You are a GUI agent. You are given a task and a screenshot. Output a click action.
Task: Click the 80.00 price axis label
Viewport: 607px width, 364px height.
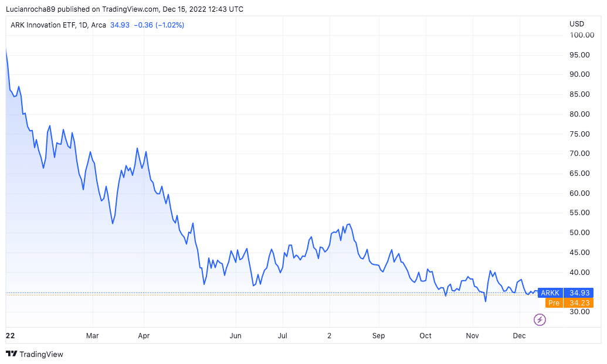(x=579, y=114)
